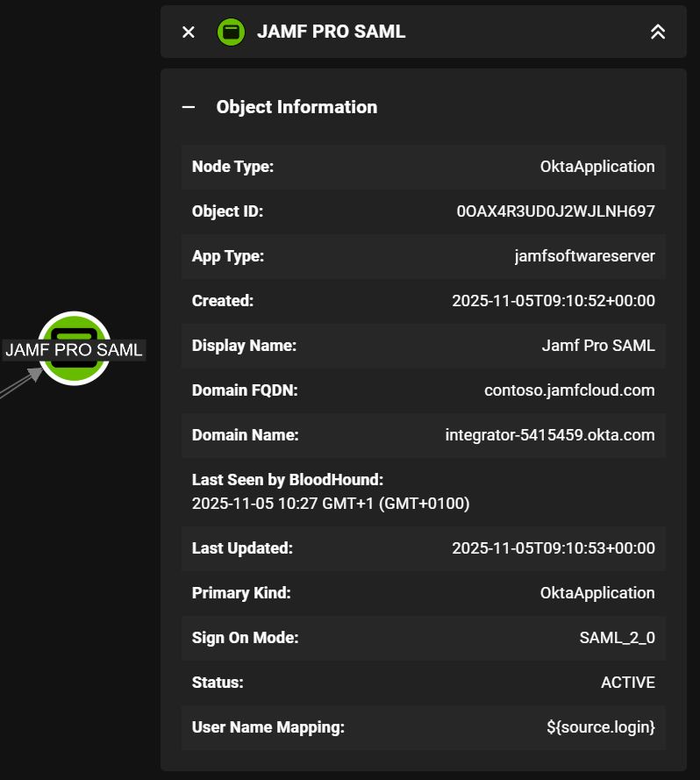Select Sign On Mode value SAML_2_0
Viewport: 700px width, 780px height.
click(x=617, y=638)
